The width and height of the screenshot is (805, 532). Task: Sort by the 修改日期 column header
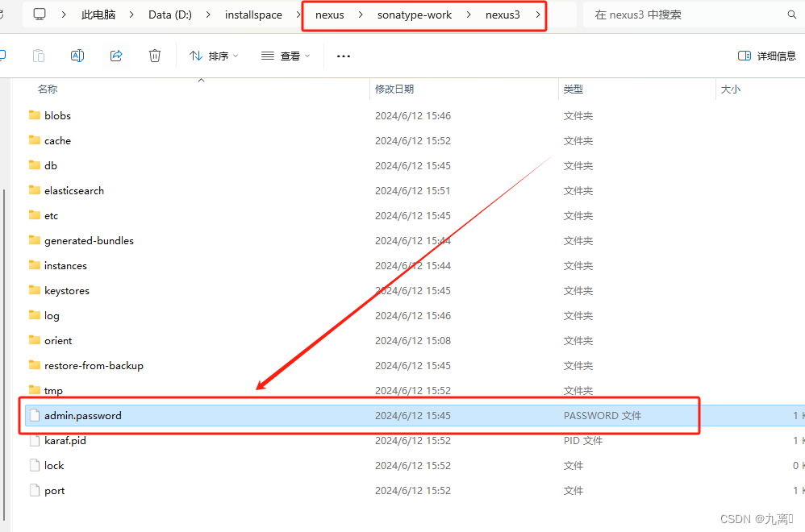tap(394, 89)
